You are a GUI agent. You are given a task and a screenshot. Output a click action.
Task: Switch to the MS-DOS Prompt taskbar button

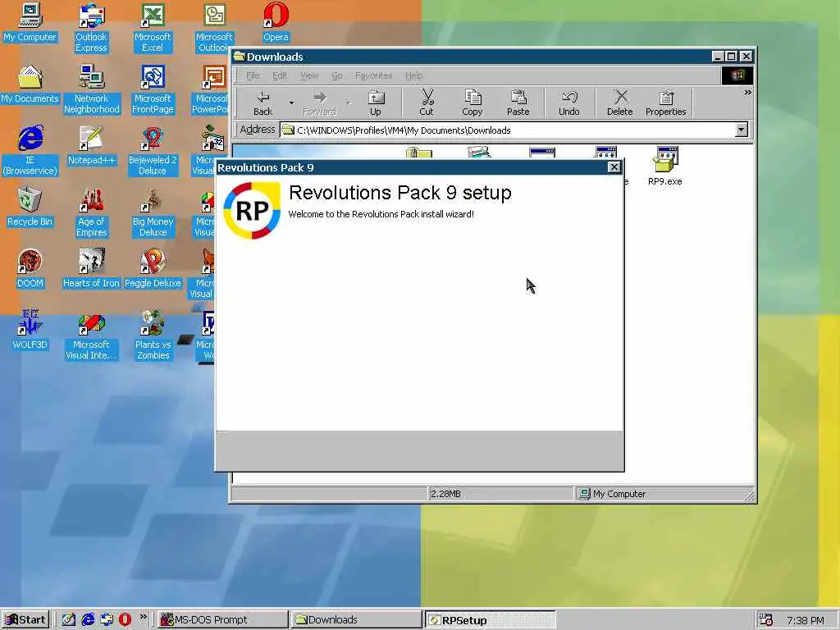[x=222, y=620]
